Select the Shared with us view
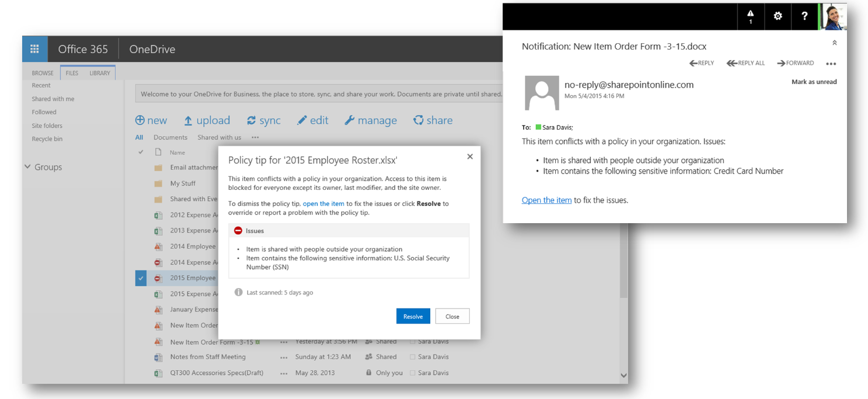This screenshot has height=399, width=868. 219,137
